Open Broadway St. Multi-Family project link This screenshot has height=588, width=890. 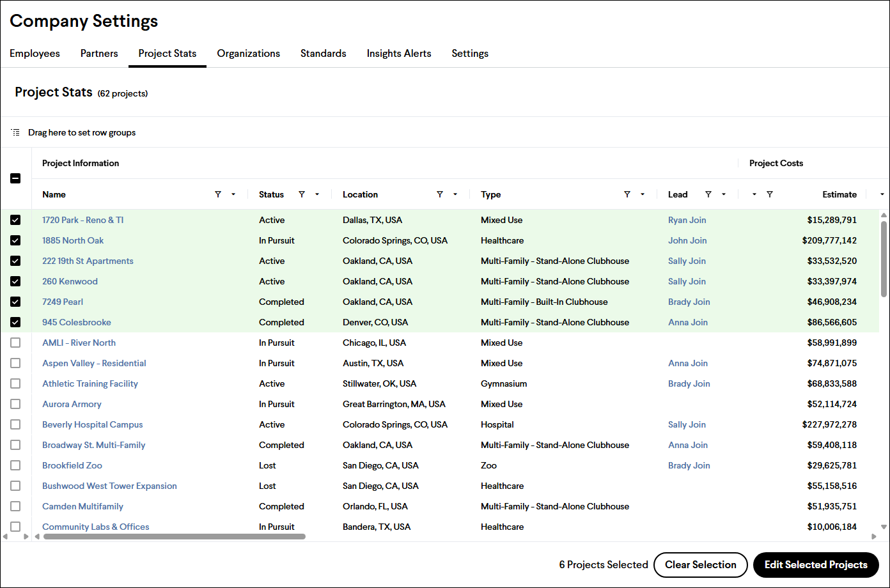[94, 445]
